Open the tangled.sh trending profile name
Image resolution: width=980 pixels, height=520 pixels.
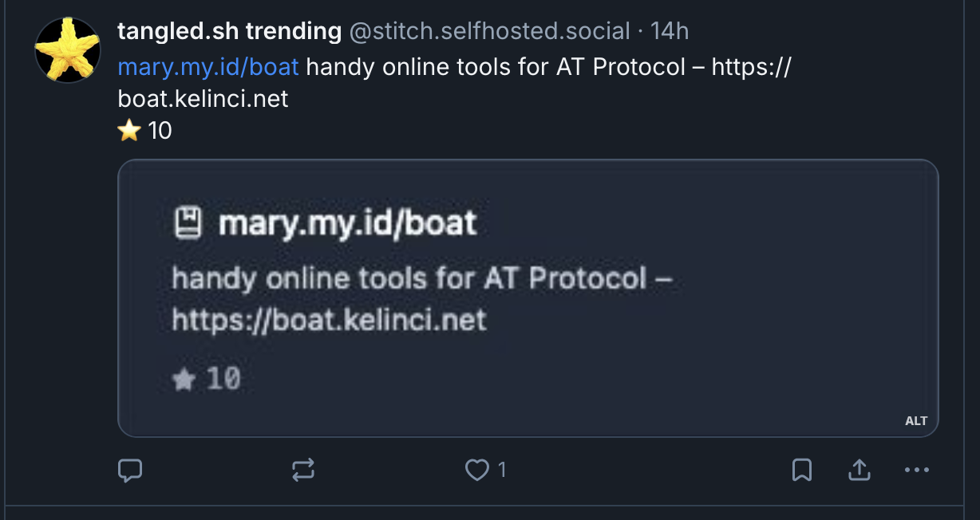click(229, 32)
